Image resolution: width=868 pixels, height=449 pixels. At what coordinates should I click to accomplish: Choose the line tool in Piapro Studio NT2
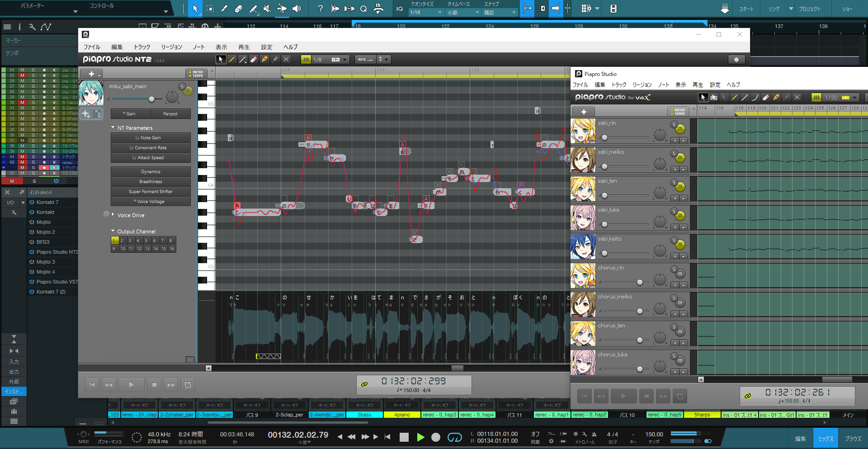(243, 59)
